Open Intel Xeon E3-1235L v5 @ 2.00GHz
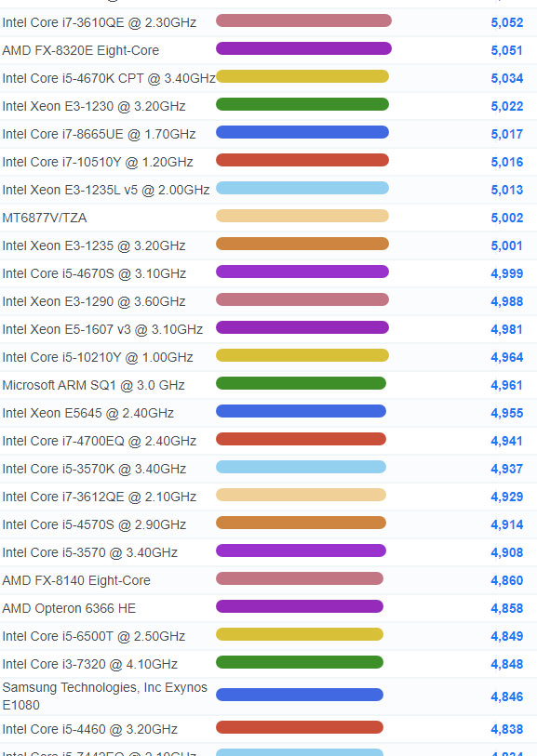Image resolution: width=537 pixels, height=756 pixels. (x=106, y=190)
